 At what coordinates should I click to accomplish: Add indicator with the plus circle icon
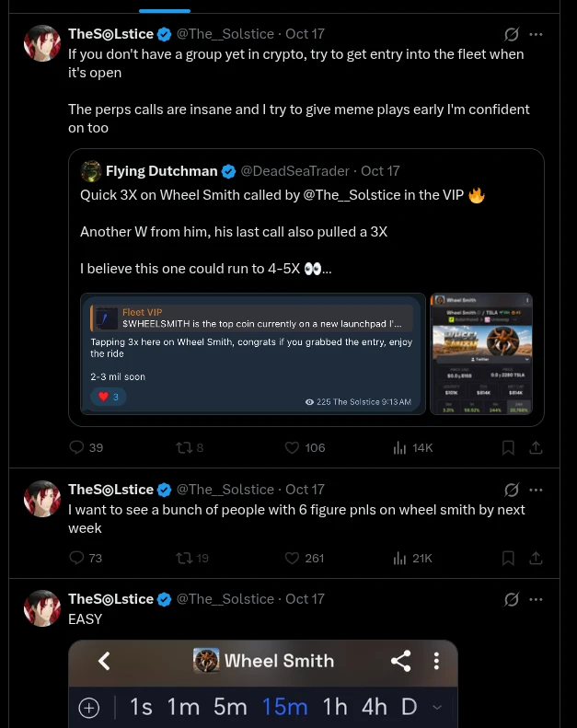pos(89,708)
